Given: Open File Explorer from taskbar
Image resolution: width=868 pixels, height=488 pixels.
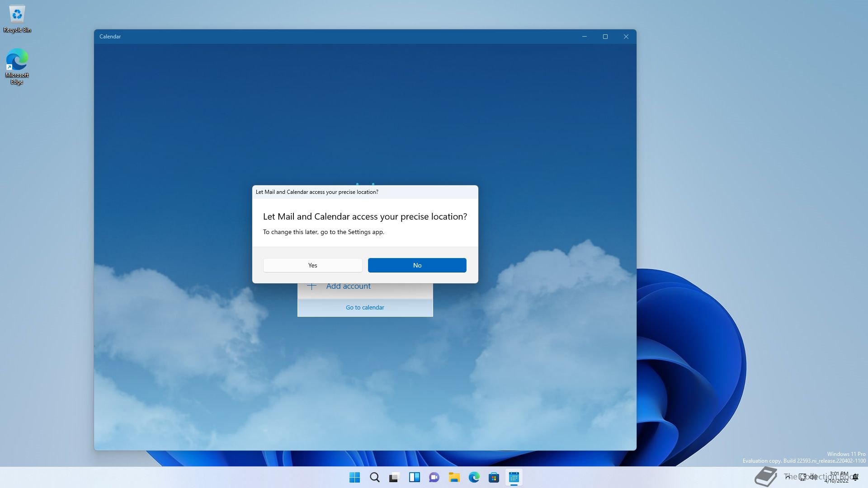Looking at the screenshot, I should point(454,477).
